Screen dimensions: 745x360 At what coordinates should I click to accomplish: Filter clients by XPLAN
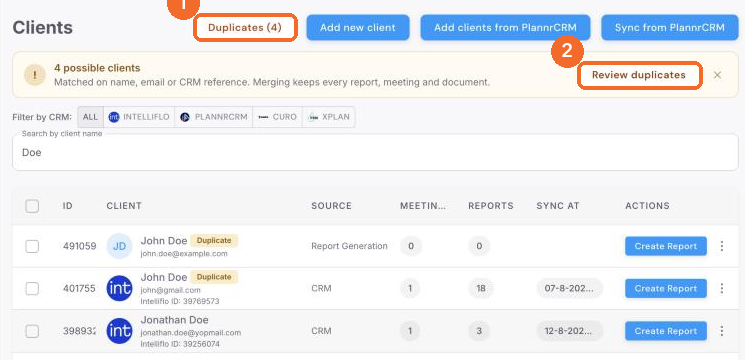pyautogui.click(x=329, y=117)
